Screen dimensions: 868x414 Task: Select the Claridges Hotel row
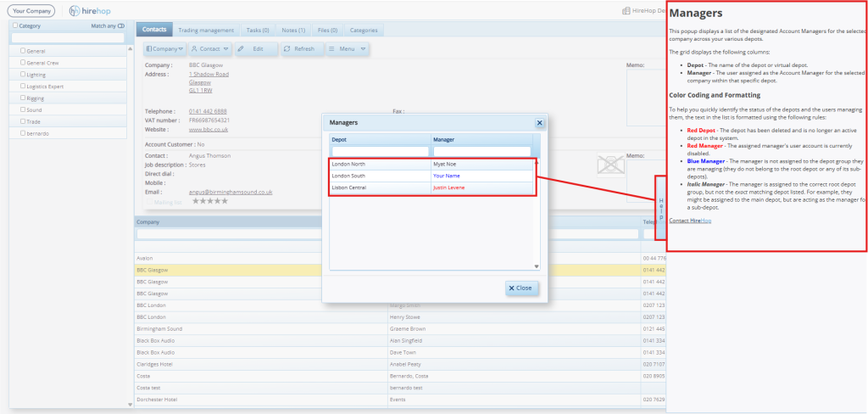400,364
